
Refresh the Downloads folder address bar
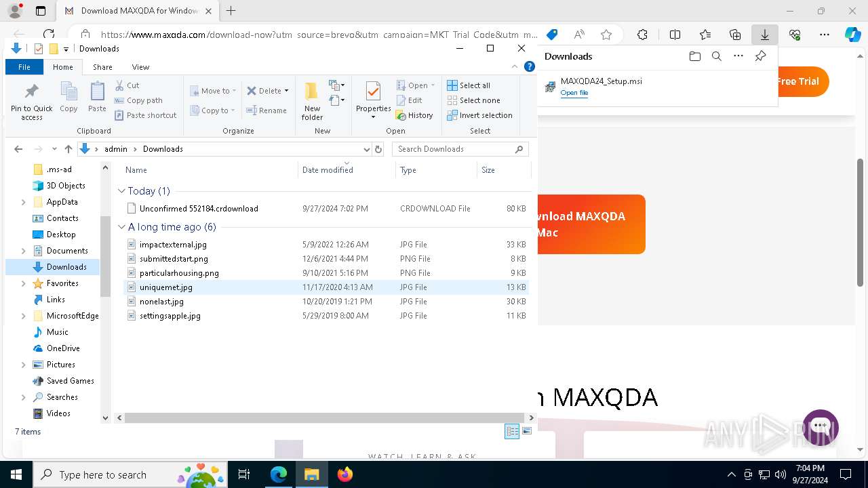point(378,149)
